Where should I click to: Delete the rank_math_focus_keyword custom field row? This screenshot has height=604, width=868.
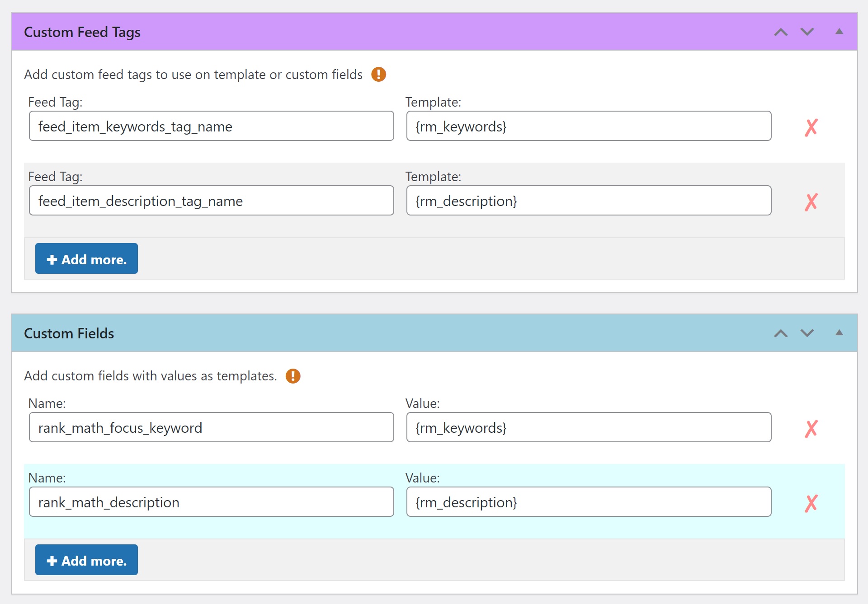(x=811, y=429)
